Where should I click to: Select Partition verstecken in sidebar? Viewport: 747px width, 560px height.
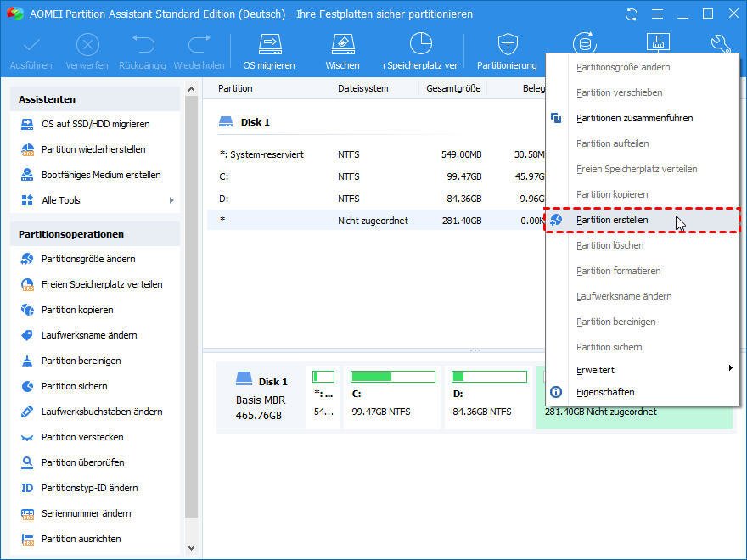(x=82, y=437)
